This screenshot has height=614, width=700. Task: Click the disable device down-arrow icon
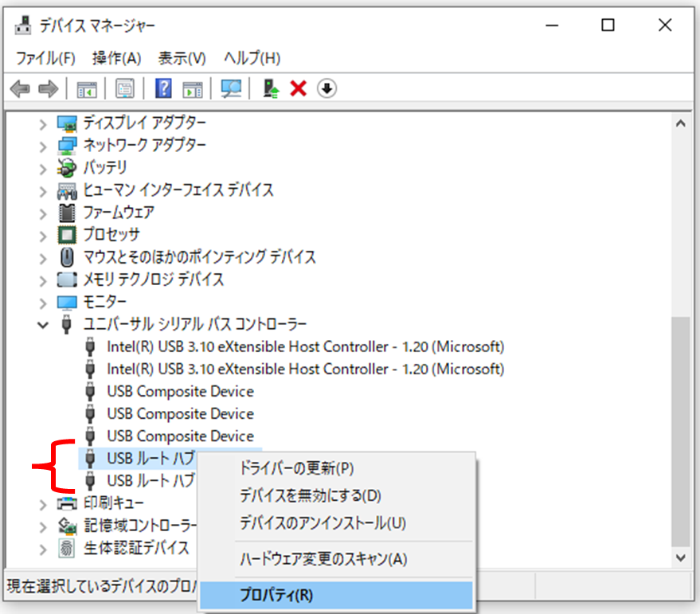click(327, 88)
